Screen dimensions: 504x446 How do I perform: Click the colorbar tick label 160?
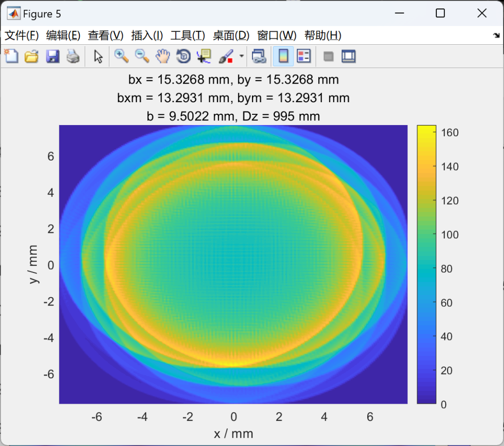(x=450, y=132)
